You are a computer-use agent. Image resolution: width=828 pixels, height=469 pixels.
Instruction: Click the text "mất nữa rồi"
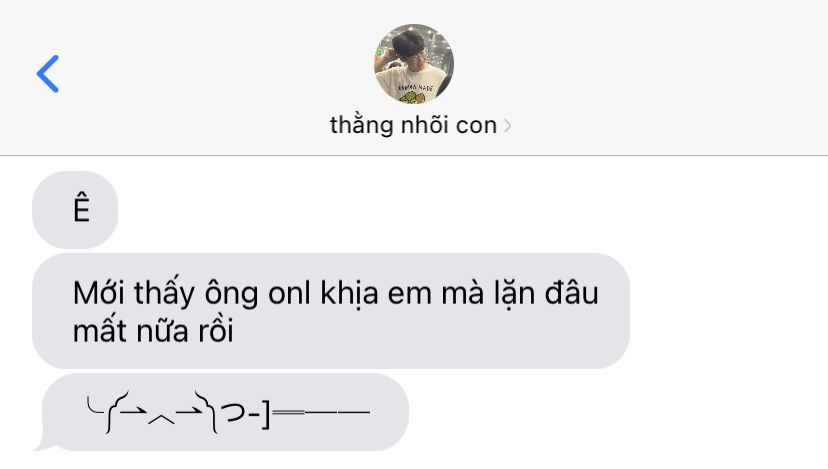coord(153,332)
